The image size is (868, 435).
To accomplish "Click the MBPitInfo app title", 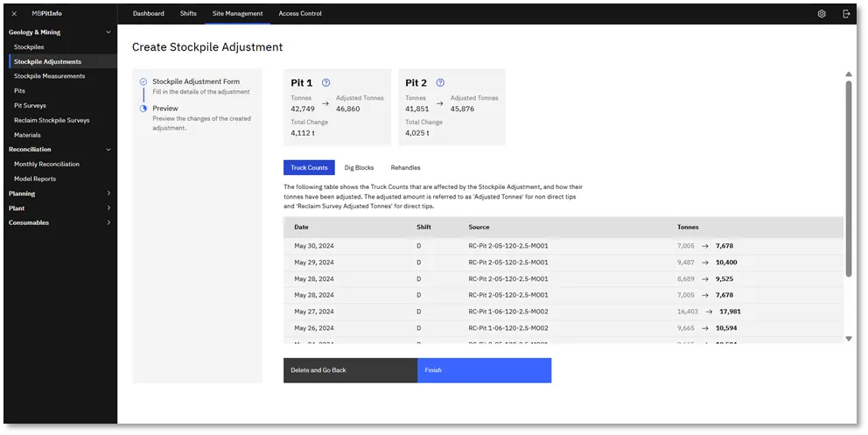I will 47,14.
